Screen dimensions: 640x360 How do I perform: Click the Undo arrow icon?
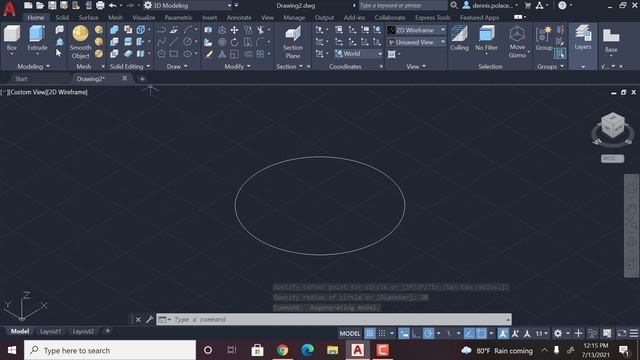[x=112, y=5]
